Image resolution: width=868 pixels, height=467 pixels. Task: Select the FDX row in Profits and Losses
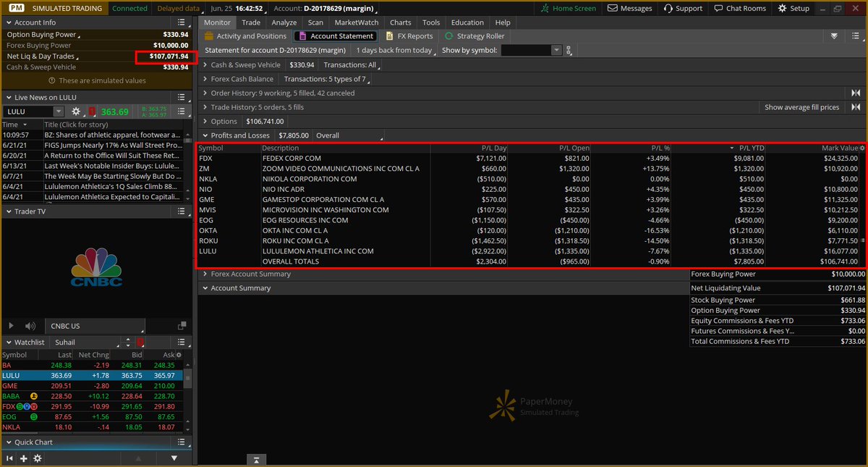pos(532,158)
